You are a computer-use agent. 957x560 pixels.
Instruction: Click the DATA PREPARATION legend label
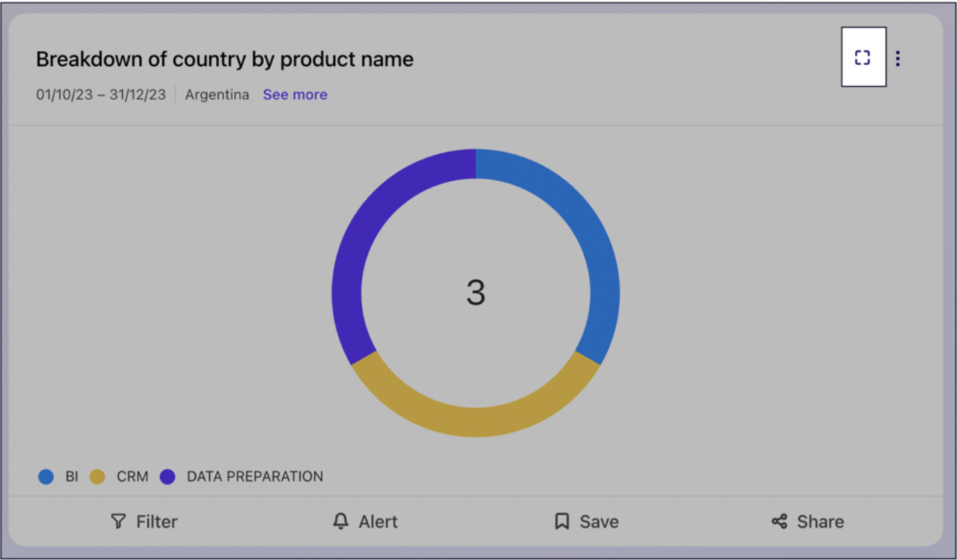tap(255, 477)
